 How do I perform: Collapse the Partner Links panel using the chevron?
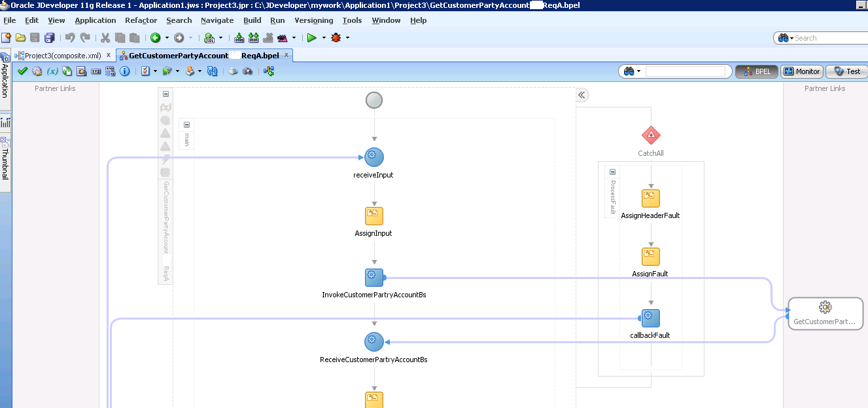(x=581, y=94)
